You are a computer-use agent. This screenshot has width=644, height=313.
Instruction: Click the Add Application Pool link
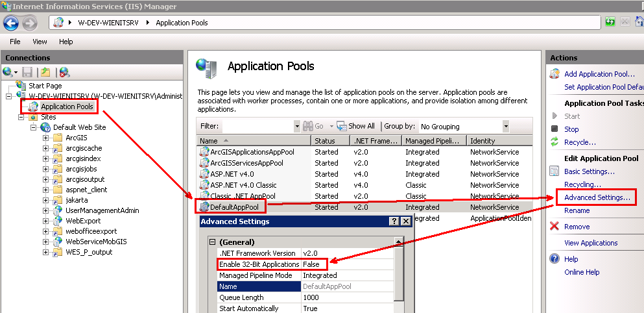click(599, 74)
